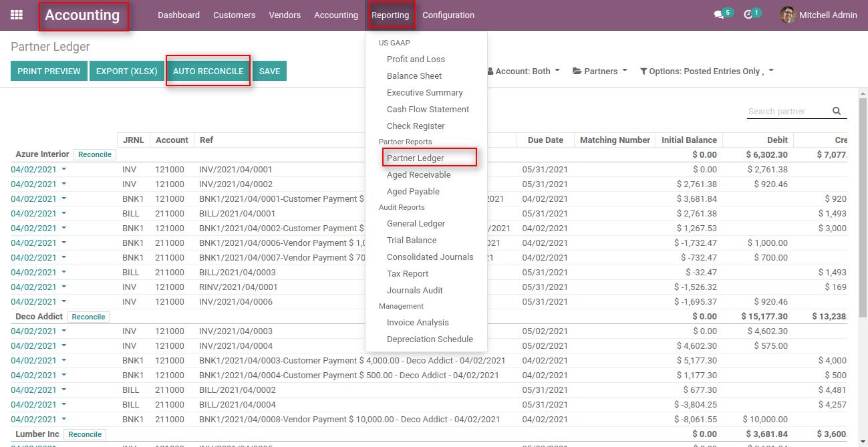
Task: Select Cash Flow Statement report
Action: [428, 109]
